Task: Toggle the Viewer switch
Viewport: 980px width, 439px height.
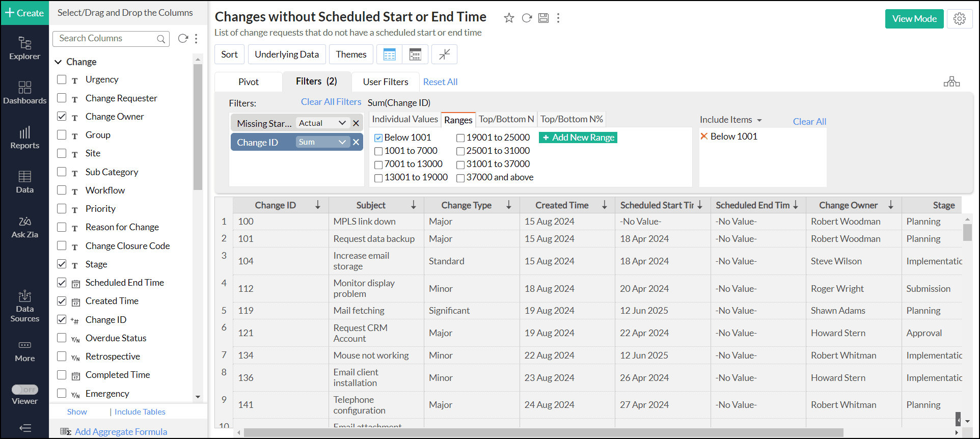Action: (24, 390)
